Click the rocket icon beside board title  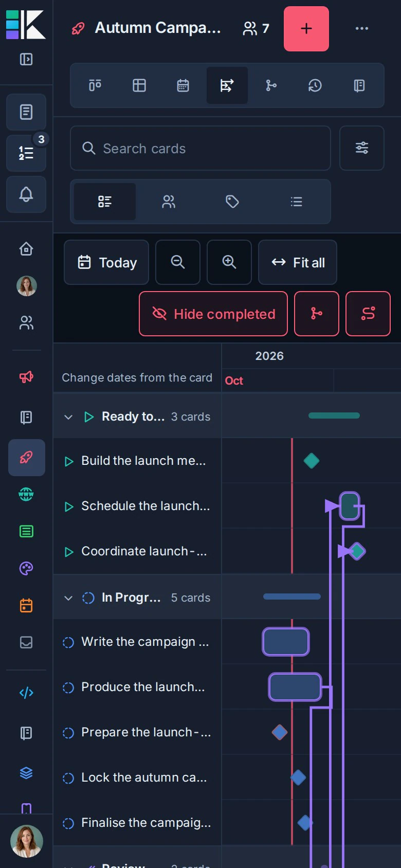click(78, 28)
